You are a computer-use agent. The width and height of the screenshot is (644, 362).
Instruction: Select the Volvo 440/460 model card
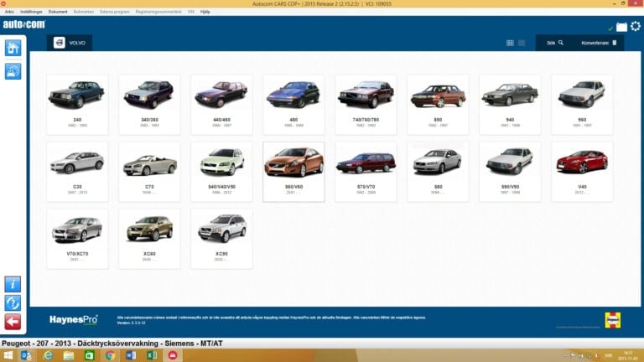click(221, 105)
